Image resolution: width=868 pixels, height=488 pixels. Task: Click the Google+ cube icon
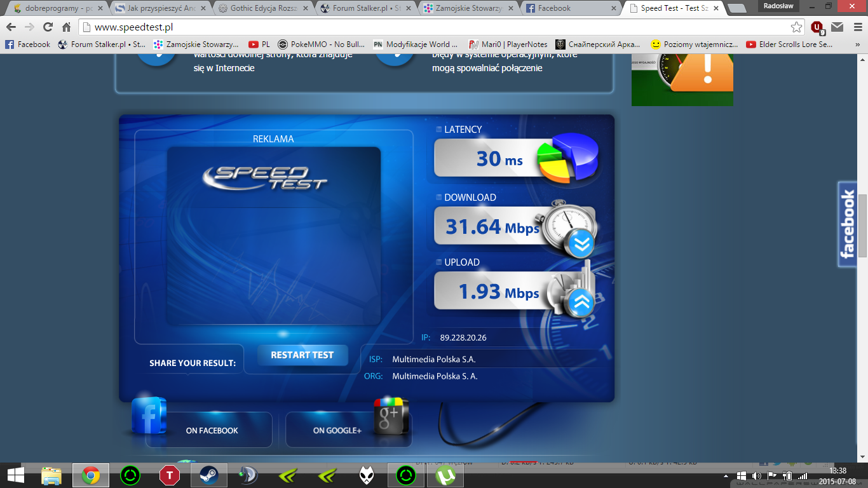click(x=391, y=416)
